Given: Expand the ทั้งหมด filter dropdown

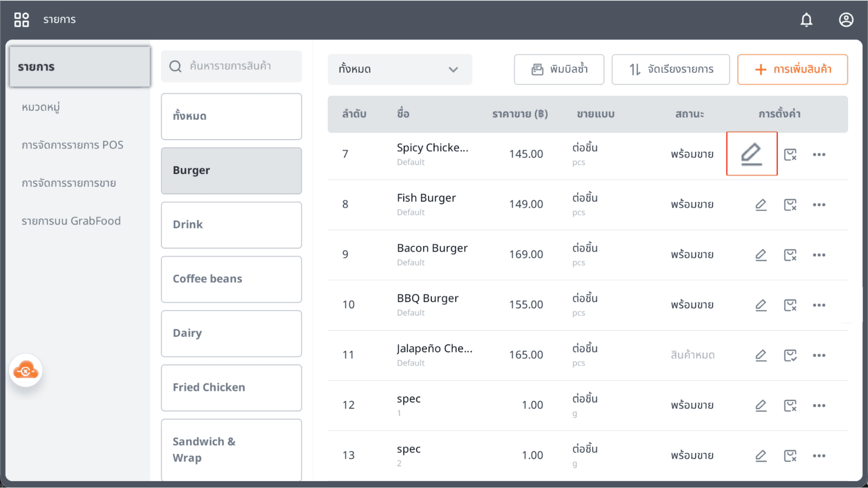Looking at the screenshot, I should click(400, 70).
